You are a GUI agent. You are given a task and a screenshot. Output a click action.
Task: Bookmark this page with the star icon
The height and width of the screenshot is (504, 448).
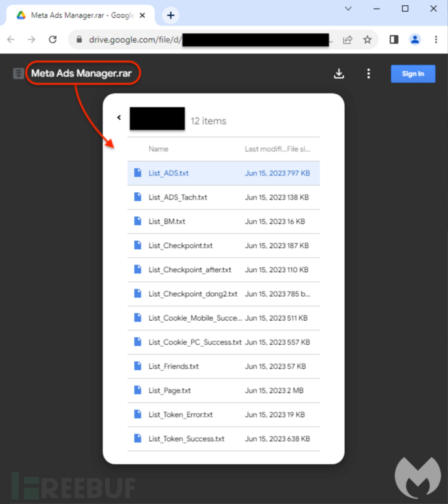367,40
